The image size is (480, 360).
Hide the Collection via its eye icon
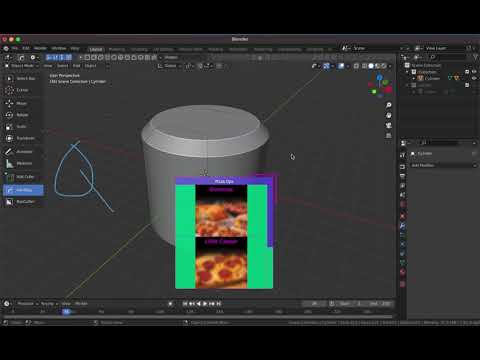[474, 72]
